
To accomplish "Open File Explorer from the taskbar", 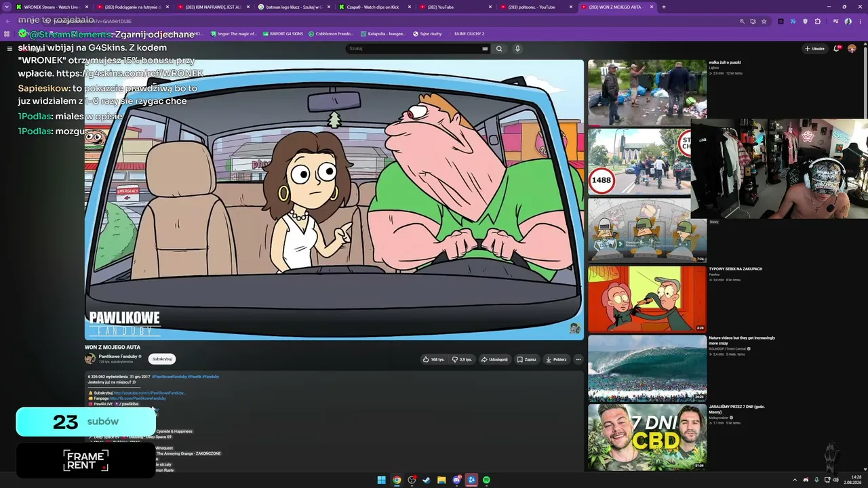I will tap(441, 480).
